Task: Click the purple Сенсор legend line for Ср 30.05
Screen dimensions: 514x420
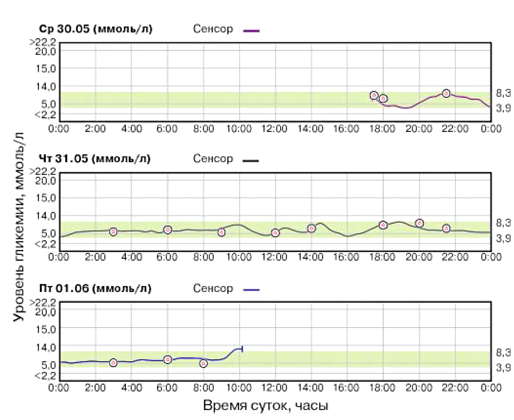Action: (x=251, y=31)
